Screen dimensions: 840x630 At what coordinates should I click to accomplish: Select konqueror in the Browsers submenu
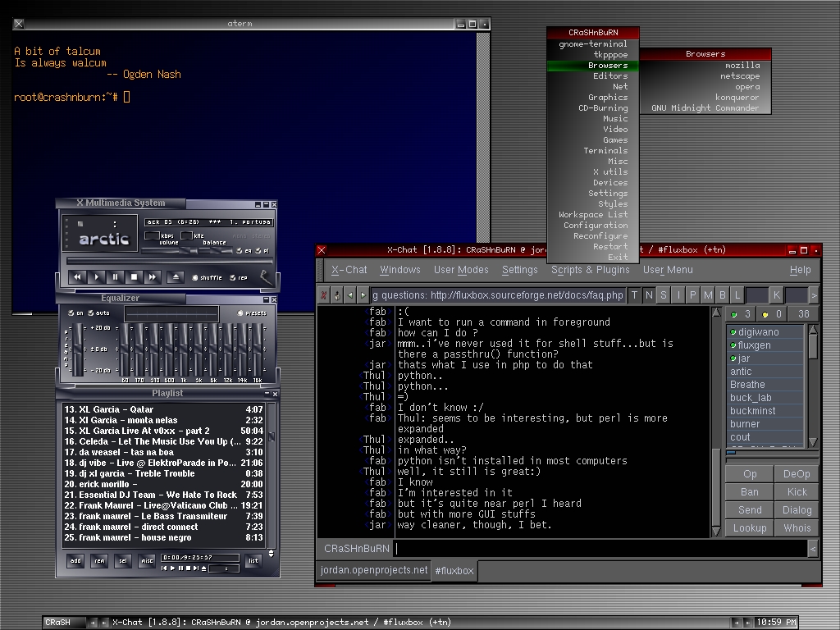coord(705,98)
